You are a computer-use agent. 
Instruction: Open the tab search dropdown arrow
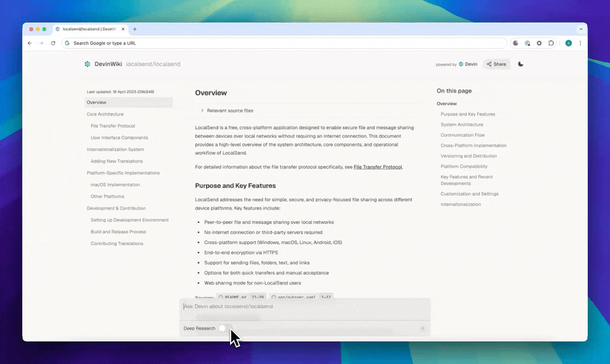pos(581,29)
